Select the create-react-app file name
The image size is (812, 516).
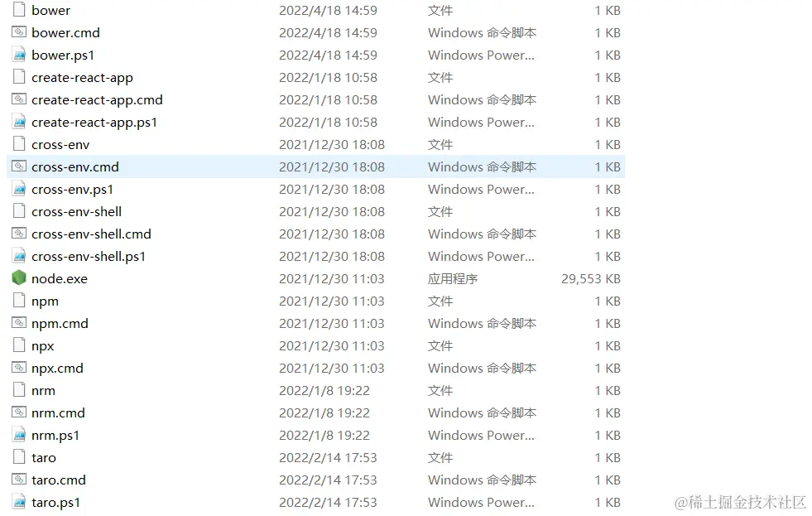tap(82, 78)
